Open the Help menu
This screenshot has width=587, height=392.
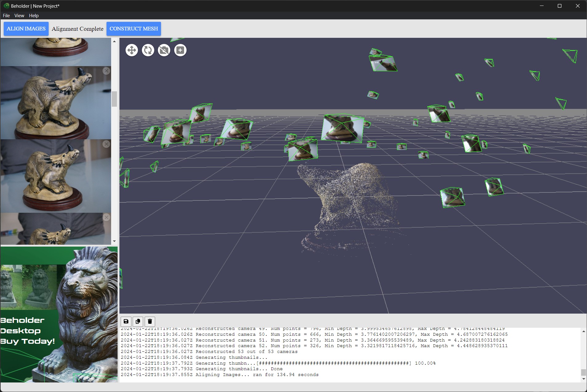[x=34, y=16]
